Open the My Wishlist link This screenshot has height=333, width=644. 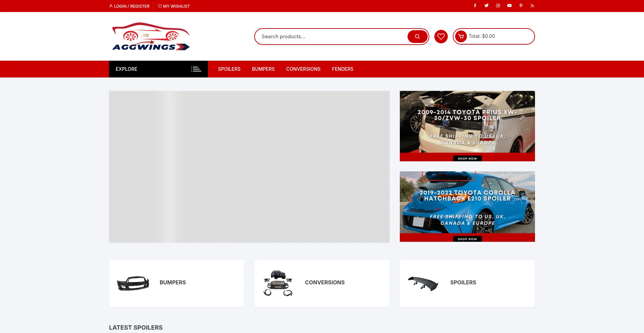tap(174, 6)
